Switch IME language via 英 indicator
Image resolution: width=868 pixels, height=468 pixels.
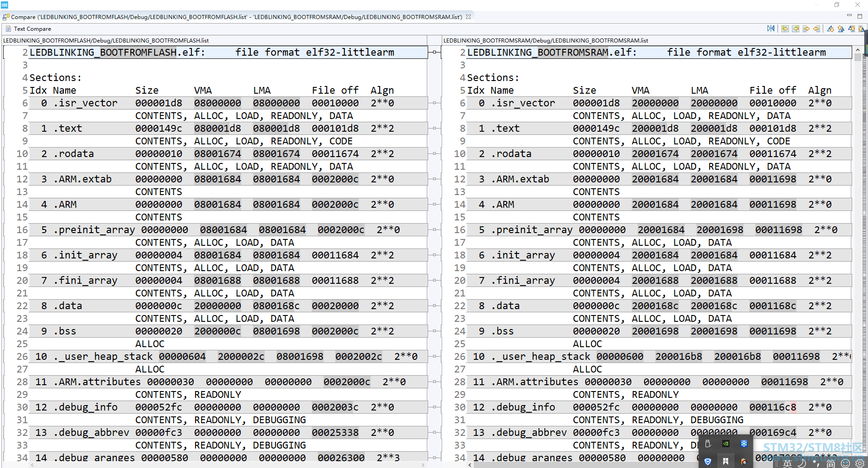tap(788, 463)
